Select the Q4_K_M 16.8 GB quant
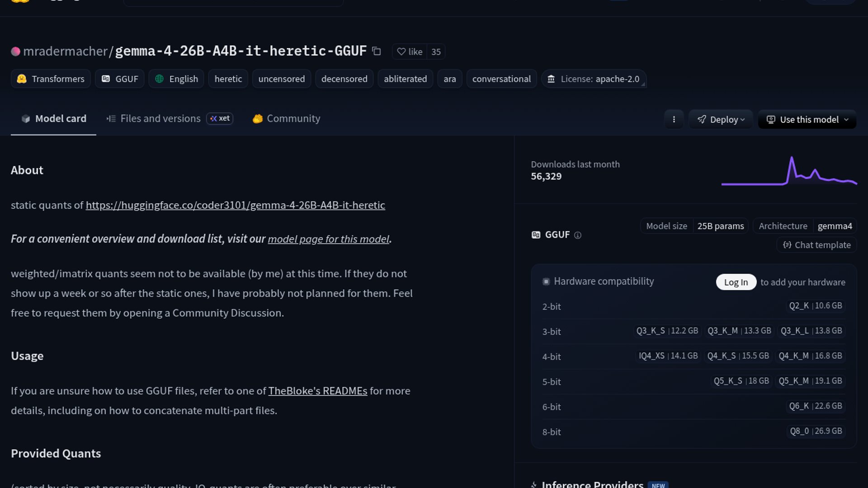 810,356
